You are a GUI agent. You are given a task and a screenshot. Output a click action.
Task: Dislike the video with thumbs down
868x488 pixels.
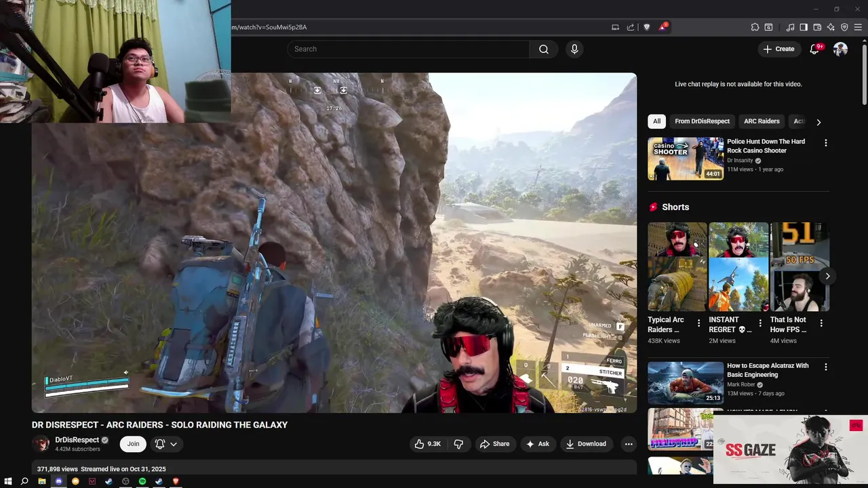point(458,444)
